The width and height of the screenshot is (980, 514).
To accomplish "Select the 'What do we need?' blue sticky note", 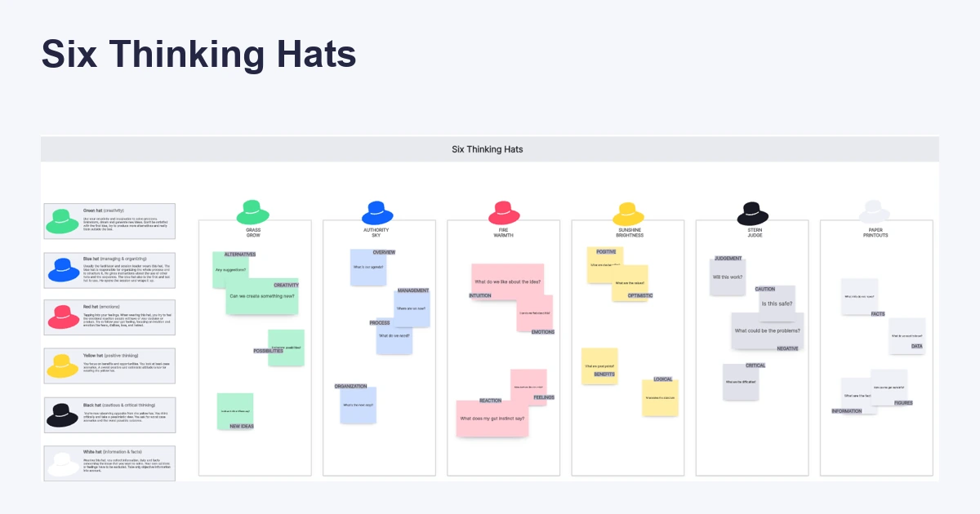I will 394,335.
